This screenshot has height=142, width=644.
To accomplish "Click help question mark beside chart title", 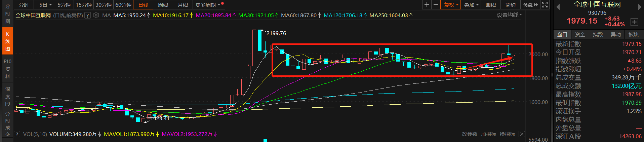I will [x=87, y=15].
